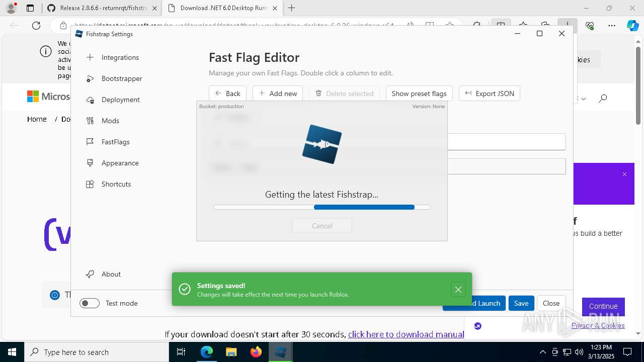Click the purple Continue button on webpage
This screenshot has height=362, width=644.
coord(603,306)
